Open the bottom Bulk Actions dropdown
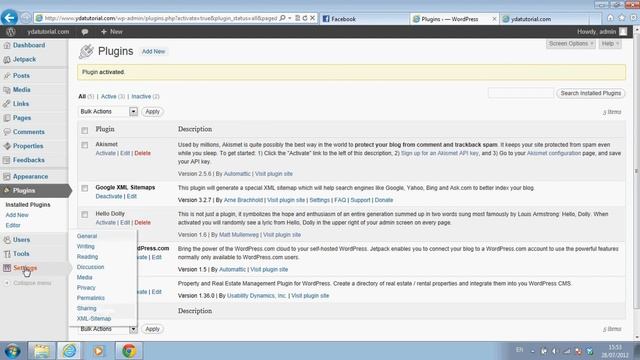Viewport: 640px width, 360px height. coord(108,329)
